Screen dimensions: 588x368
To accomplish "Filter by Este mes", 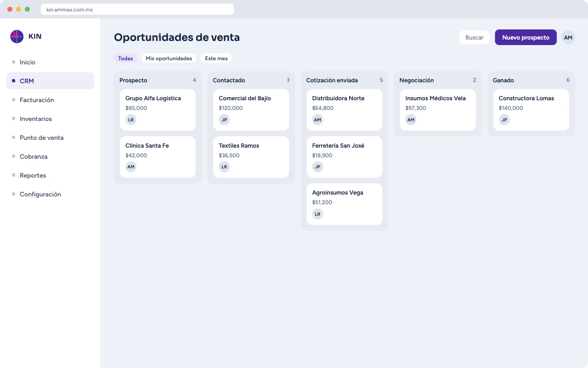I will pyautogui.click(x=216, y=58).
